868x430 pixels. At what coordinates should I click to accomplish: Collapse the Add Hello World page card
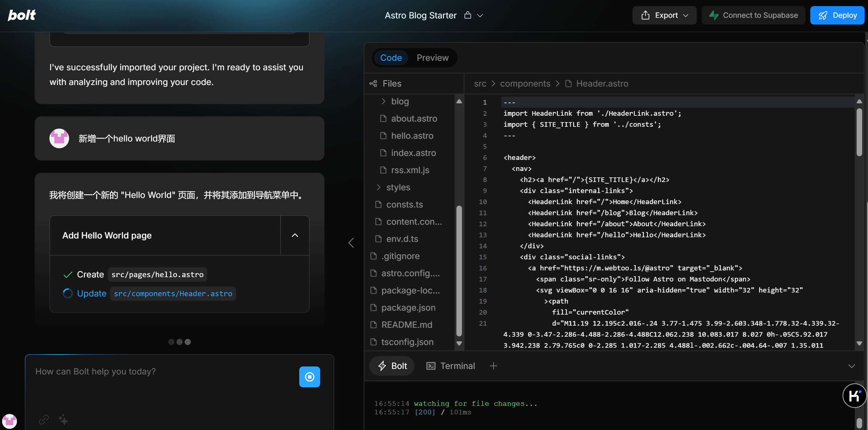(x=295, y=235)
